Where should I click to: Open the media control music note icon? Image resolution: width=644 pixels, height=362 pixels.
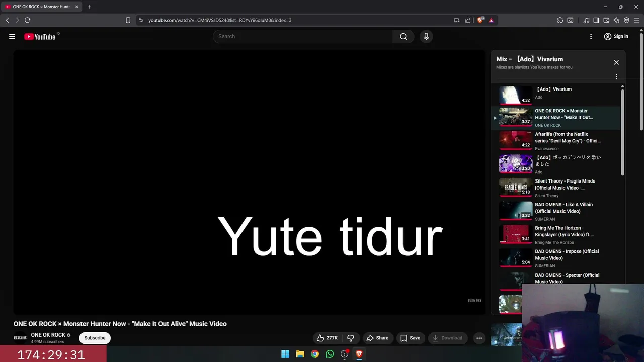pyautogui.click(x=586, y=20)
